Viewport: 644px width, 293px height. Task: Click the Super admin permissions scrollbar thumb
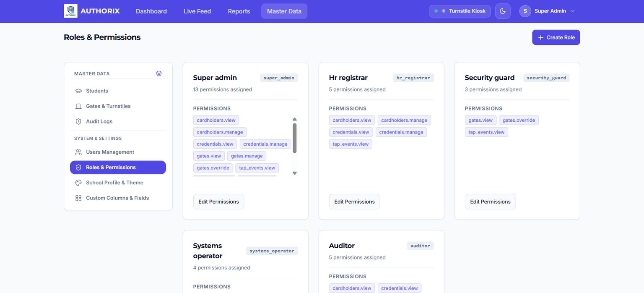[x=295, y=138]
